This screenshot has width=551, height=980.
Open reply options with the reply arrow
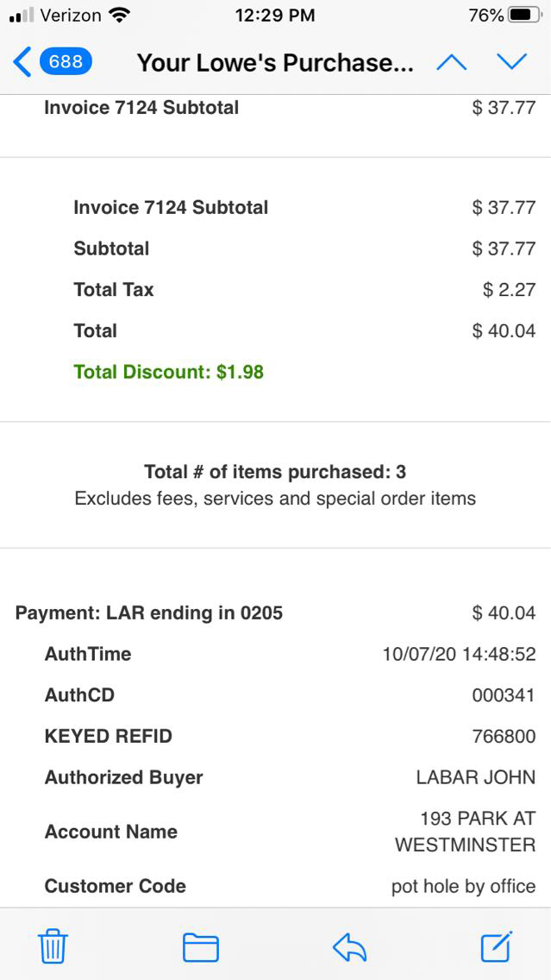(x=350, y=947)
